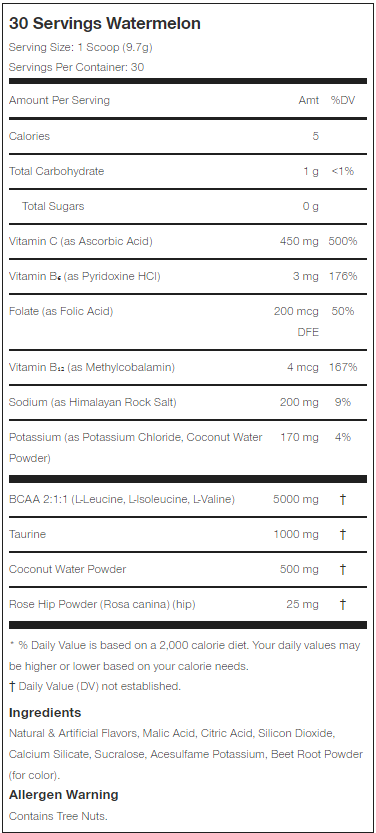Select the Coconut Water Powder 500 mg value
Screen dimensions: 376x833
click(300, 570)
